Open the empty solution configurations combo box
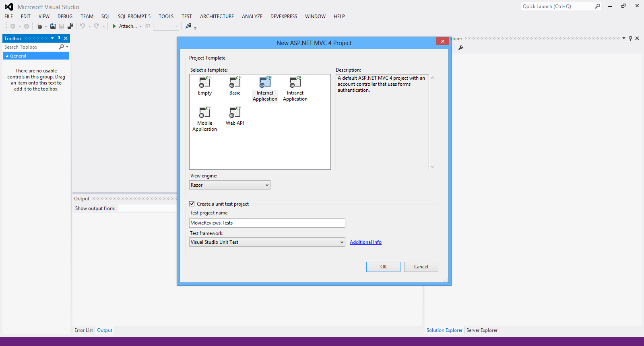Image resolution: width=644 pixels, height=346 pixels. [166, 26]
